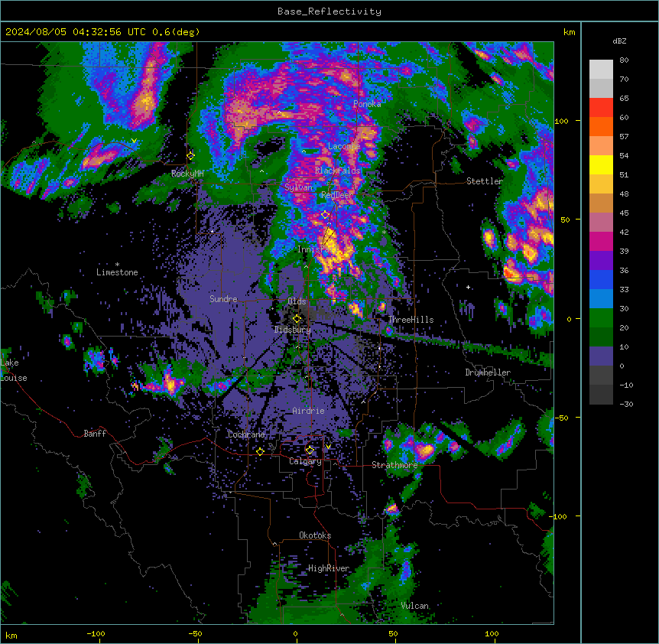Click the Banff town label
Screen dimensions: 659x644
pyautogui.click(x=95, y=434)
